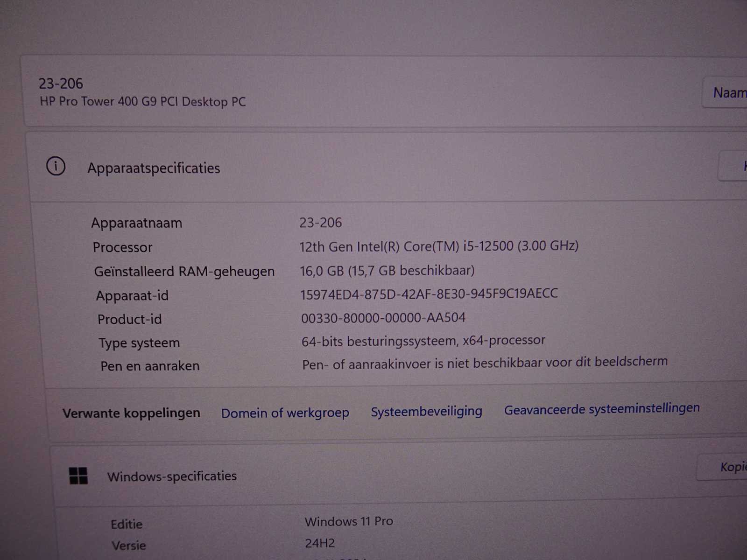The width and height of the screenshot is (747, 560).
Task: Click the Type systeem 64-bits value
Action: point(423,341)
